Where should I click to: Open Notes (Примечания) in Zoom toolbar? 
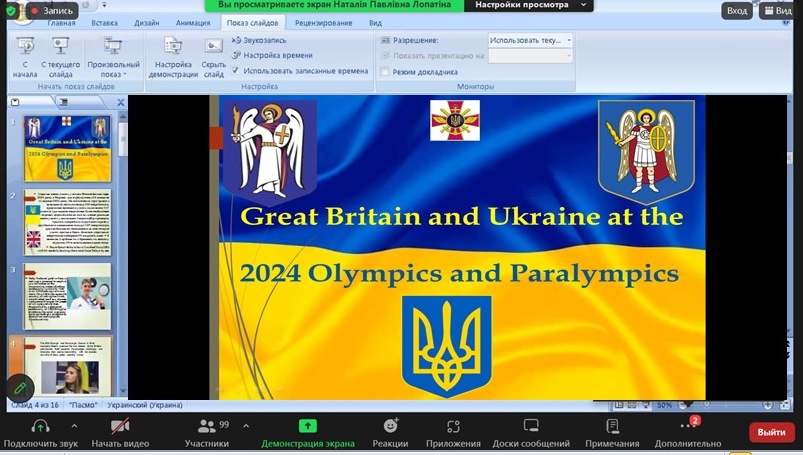[x=612, y=427]
